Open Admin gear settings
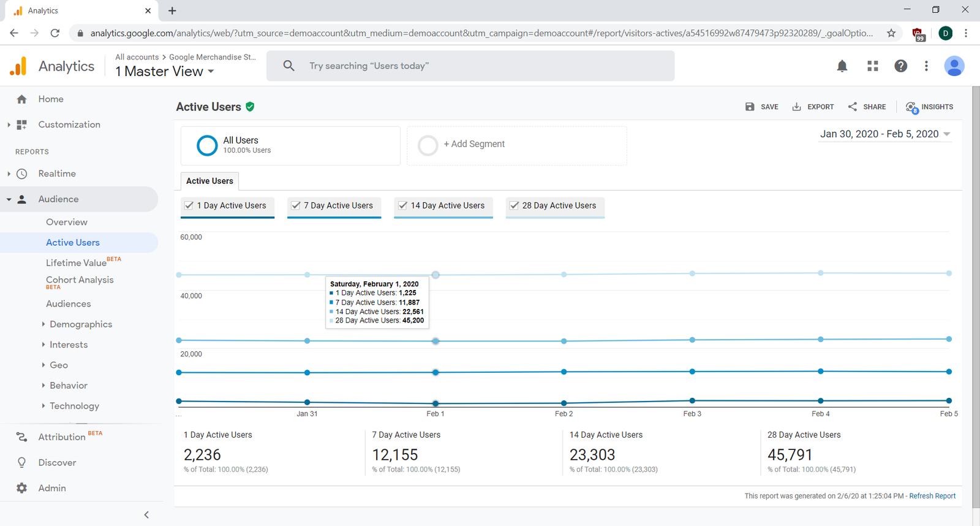Viewport: 980px width, 526px height. [x=22, y=488]
